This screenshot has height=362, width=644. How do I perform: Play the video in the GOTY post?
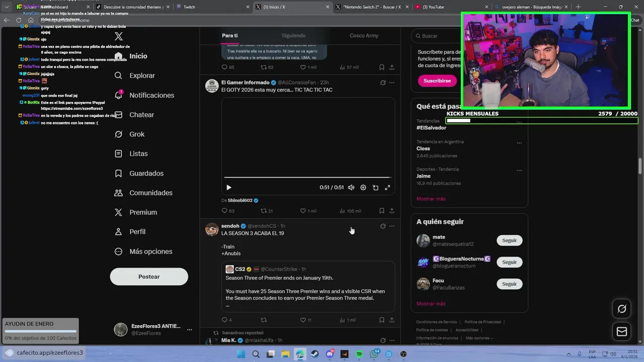click(x=229, y=188)
